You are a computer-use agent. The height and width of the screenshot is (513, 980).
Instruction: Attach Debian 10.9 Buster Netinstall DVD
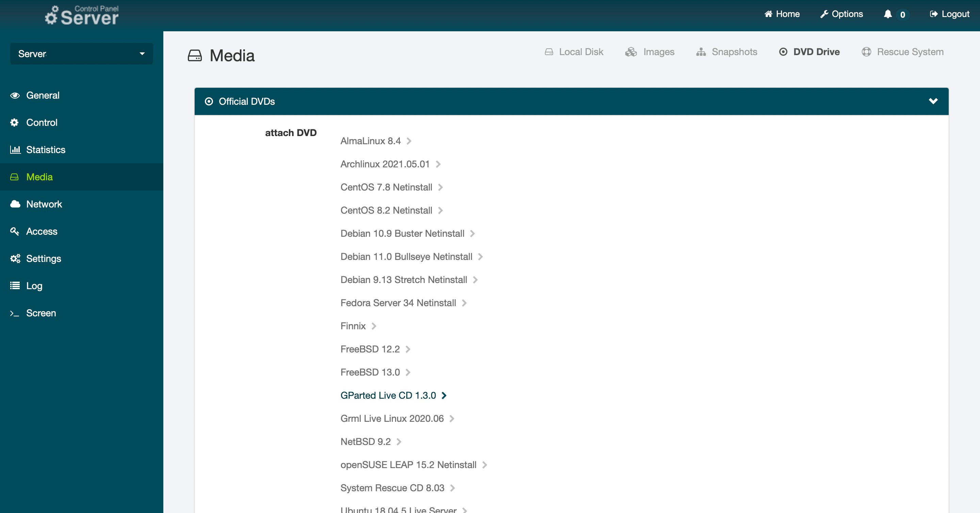[x=407, y=234]
